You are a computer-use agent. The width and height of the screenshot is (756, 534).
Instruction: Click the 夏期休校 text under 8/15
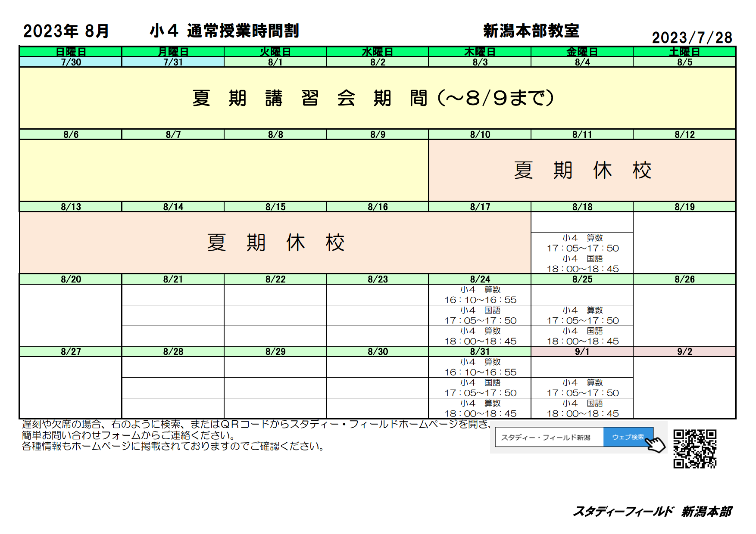pos(275,242)
